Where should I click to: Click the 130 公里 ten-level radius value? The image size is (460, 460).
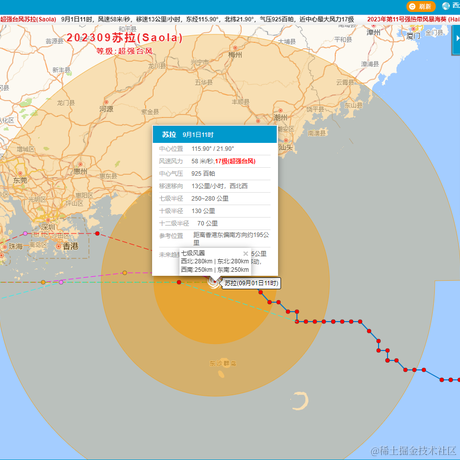[203, 211]
